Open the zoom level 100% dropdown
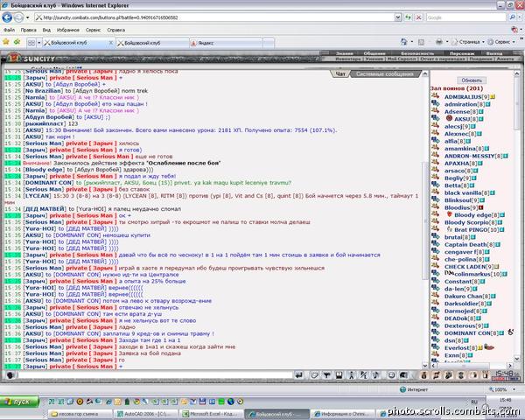This screenshot has width=525, height=420. tap(514, 389)
